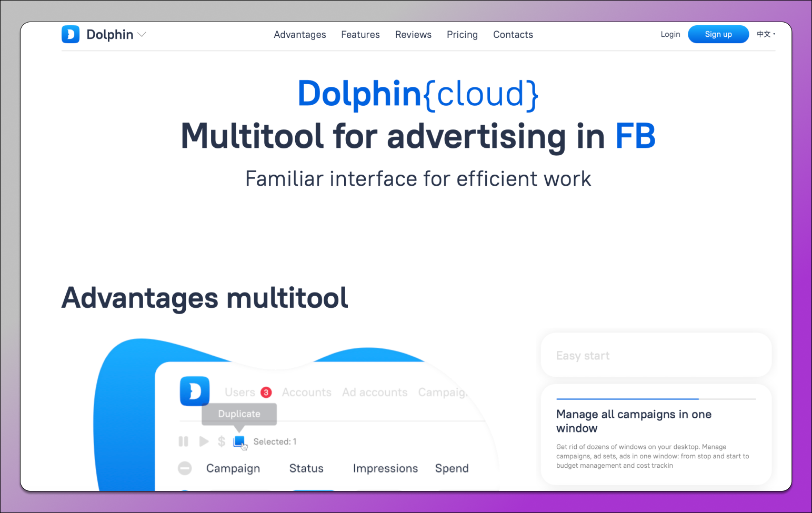Open the Accounts tab in app preview
This screenshot has height=513, width=812.
click(x=307, y=393)
